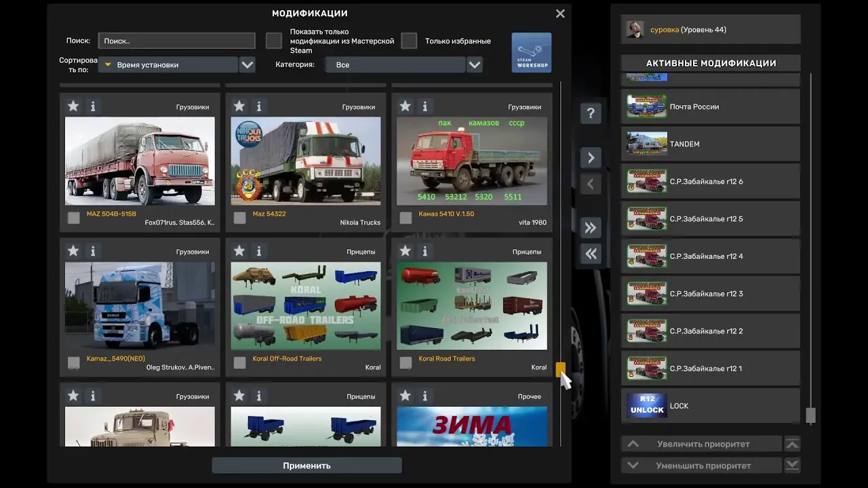
Task: Expand the sort order arrow button
Action: click(x=248, y=65)
